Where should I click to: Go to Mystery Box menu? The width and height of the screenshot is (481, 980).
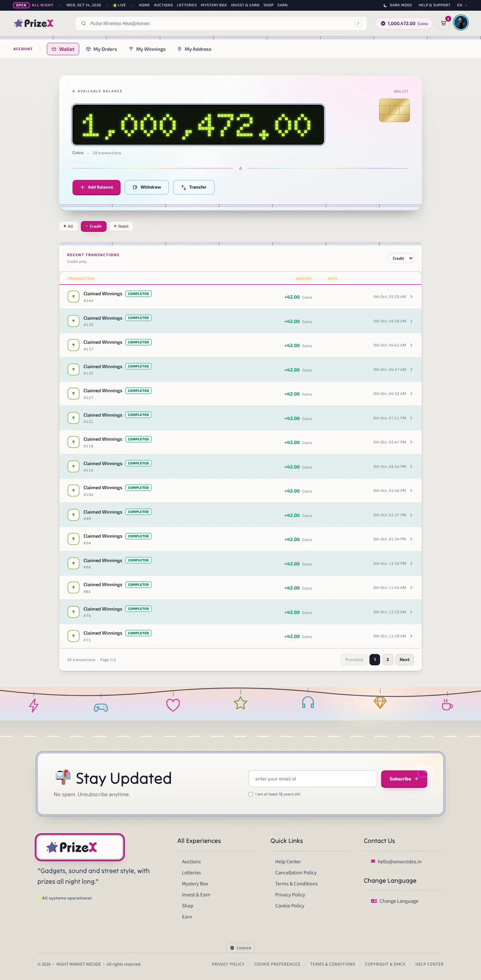click(x=213, y=5)
